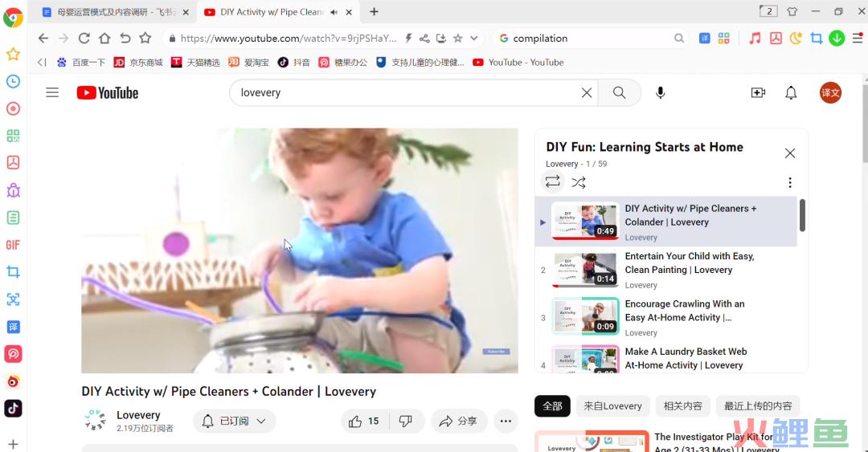This screenshot has height=452, width=868.
Task: Switch to the 母婴运营模式及内容调研 tab
Action: pos(115,11)
